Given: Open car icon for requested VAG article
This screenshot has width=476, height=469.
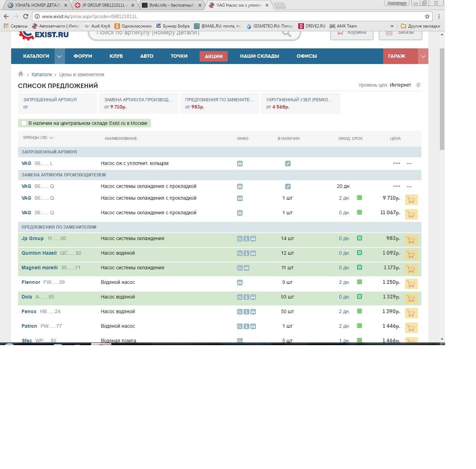Looking at the screenshot, I should coord(240,164).
